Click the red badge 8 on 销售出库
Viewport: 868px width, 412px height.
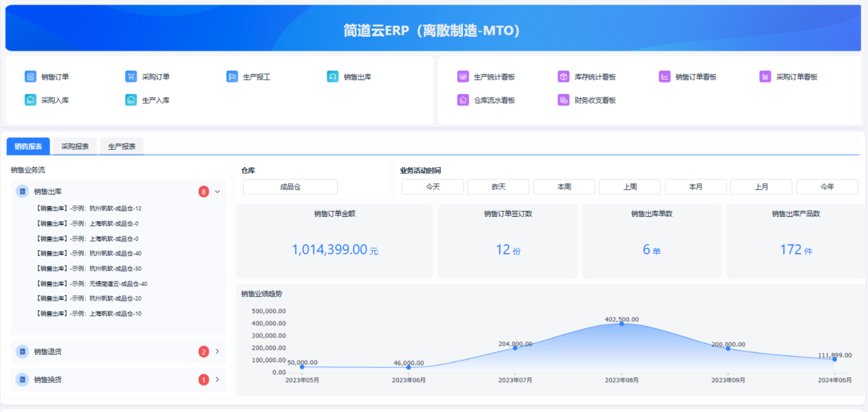[204, 192]
